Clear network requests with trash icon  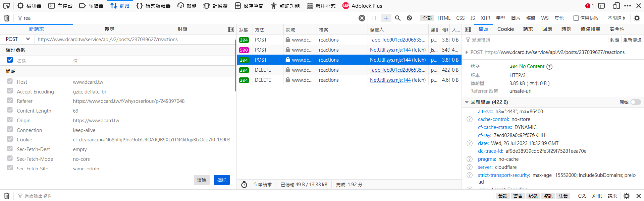tap(7, 18)
